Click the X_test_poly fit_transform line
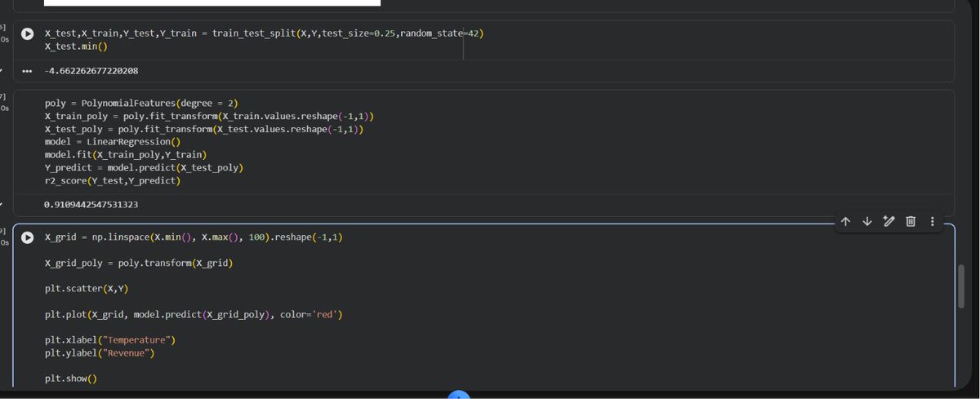This screenshot has width=980, height=399. [x=204, y=129]
